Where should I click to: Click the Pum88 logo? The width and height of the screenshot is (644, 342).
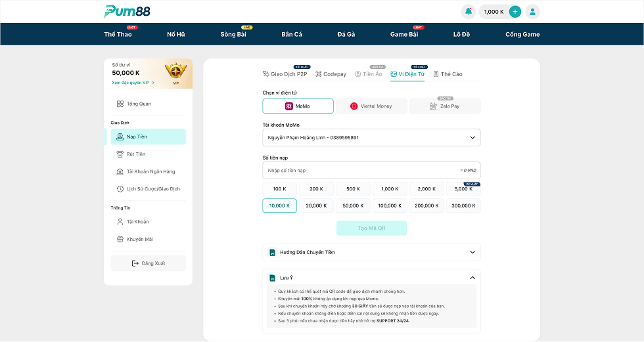click(x=127, y=11)
